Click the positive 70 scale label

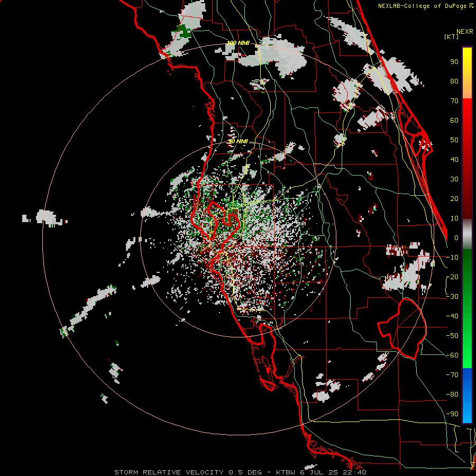(454, 101)
